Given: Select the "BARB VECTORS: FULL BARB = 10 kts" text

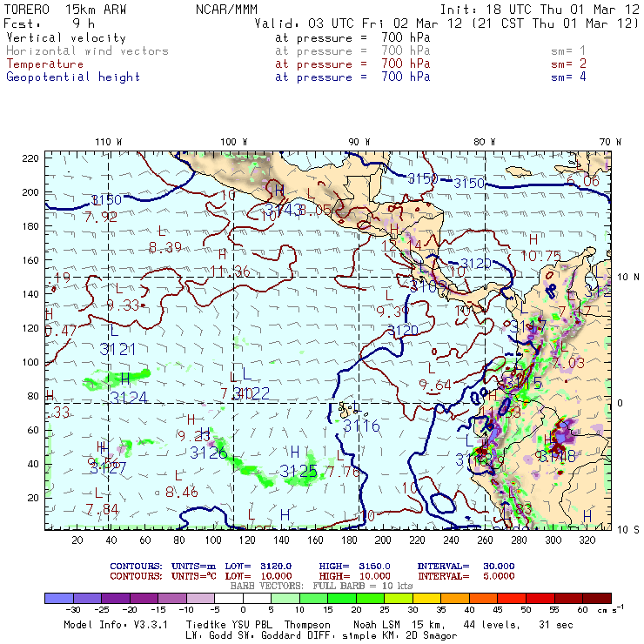Looking at the screenshot, I should (321, 586).
